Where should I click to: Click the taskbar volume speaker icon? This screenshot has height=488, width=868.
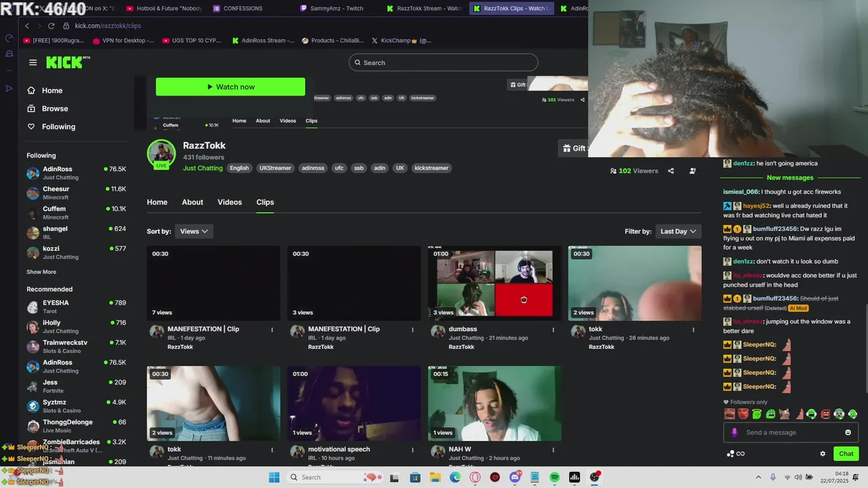[798, 477]
